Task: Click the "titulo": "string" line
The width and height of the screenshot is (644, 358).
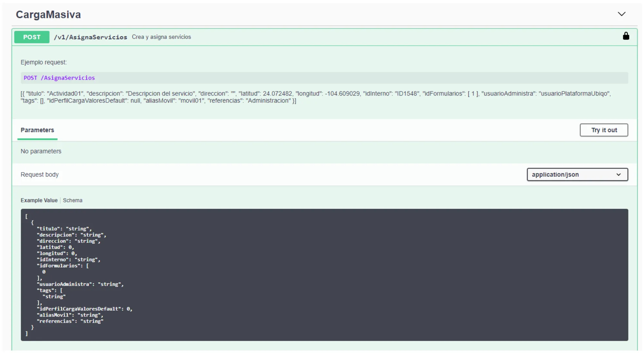Action: tap(64, 229)
